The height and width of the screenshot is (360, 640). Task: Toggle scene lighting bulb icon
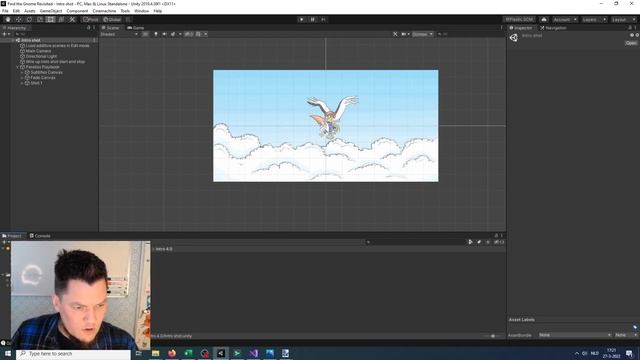click(156, 34)
